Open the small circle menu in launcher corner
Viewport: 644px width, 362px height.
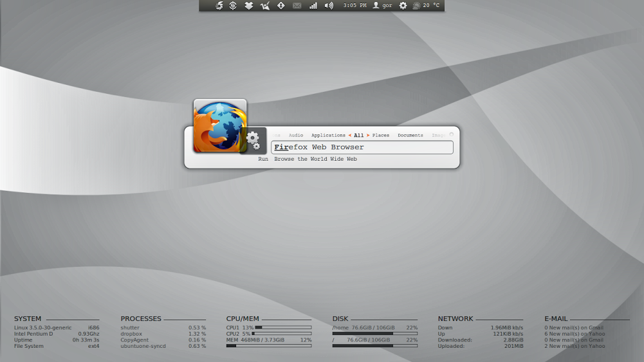(452, 134)
